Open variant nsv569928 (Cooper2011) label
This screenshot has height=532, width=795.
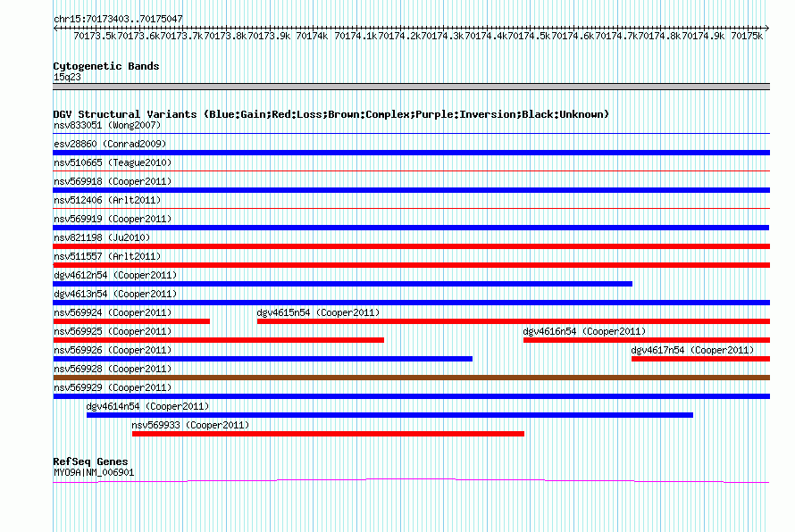(x=113, y=369)
